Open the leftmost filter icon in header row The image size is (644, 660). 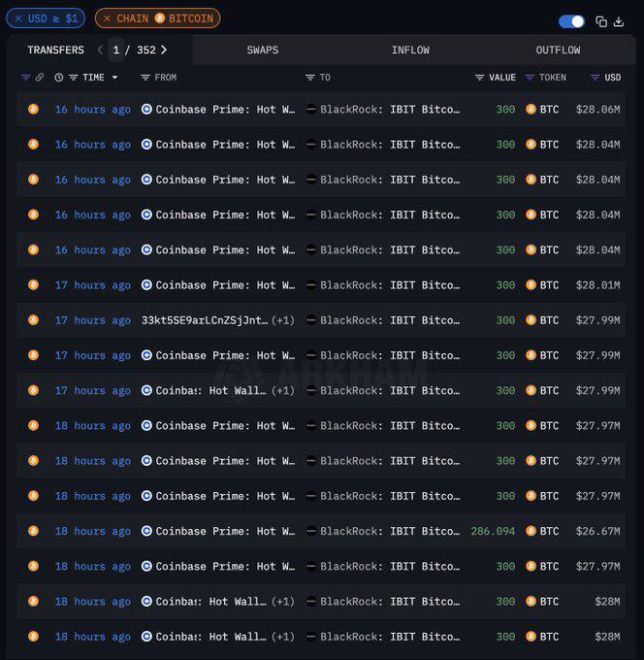tap(25, 78)
